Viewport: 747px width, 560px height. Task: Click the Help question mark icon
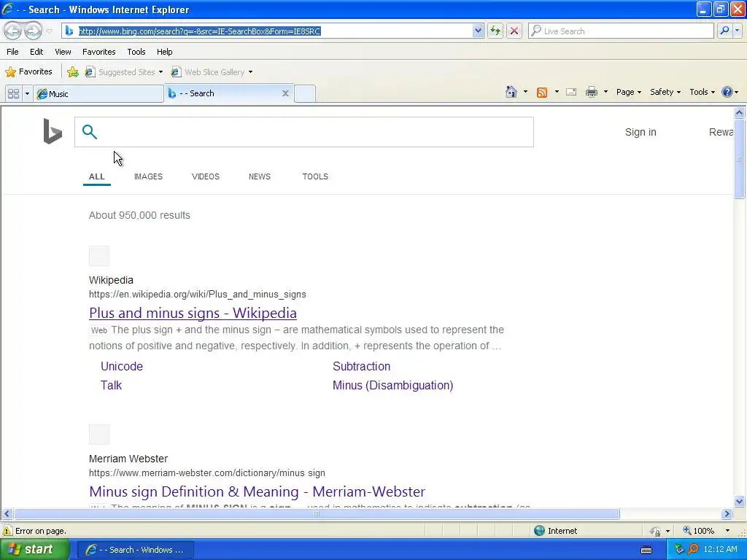coord(727,92)
